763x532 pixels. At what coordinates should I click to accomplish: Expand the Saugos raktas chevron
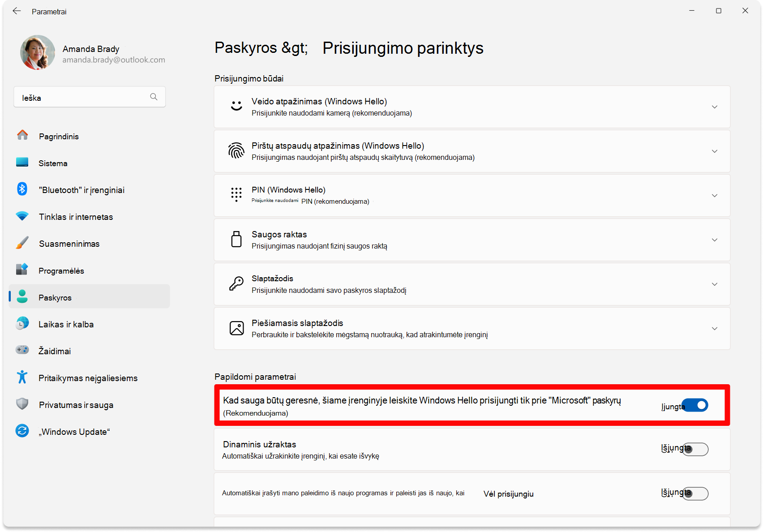[715, 240]
